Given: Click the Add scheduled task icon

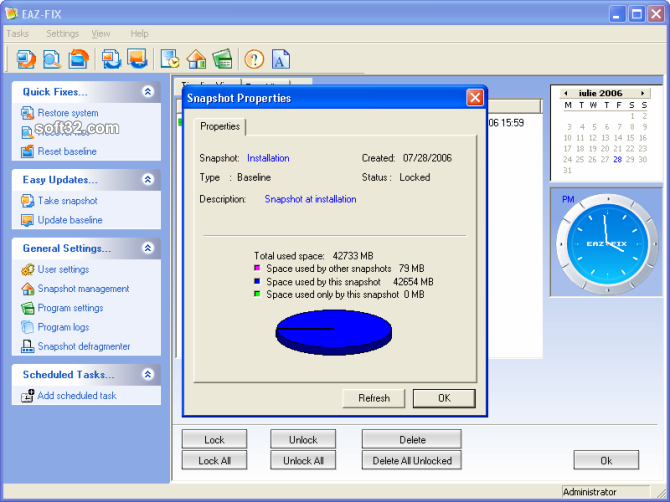Looking at the screenshot, I should 27,396.
